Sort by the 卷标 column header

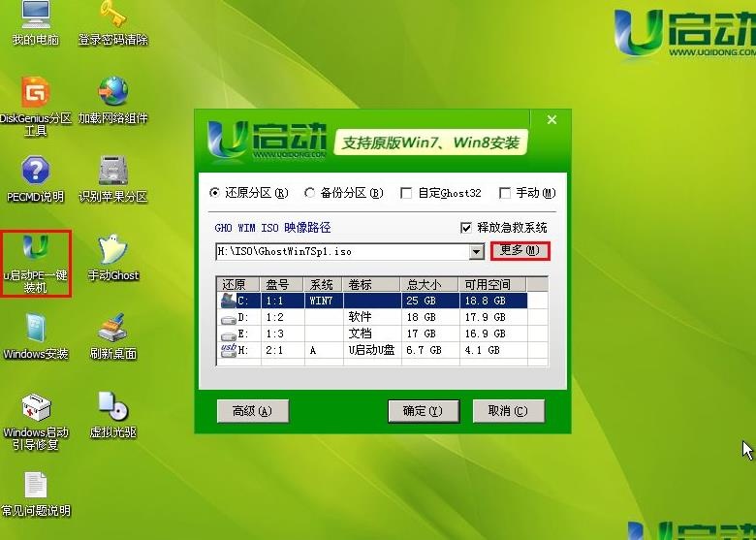[371, 284]
